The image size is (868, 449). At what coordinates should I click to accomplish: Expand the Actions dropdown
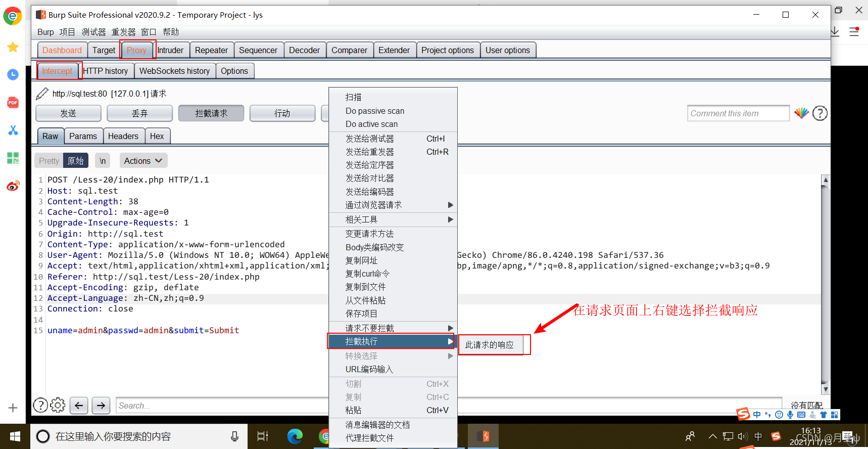pos(143,161)
